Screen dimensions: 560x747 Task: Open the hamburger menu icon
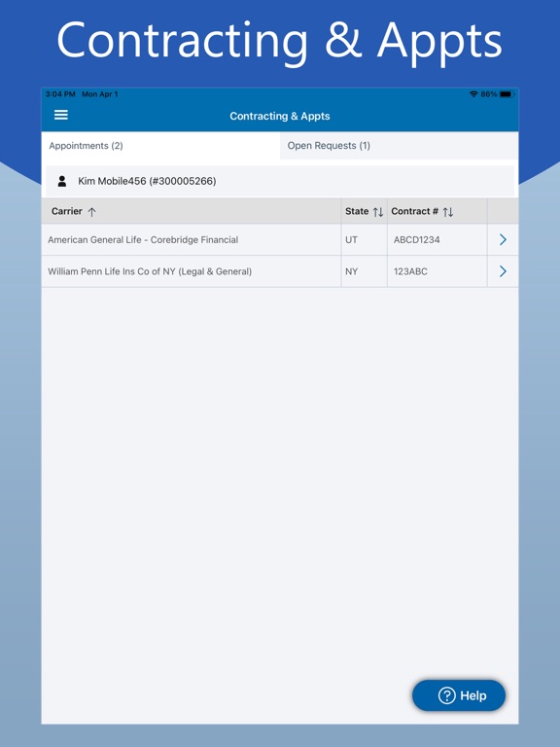(61, 115)
